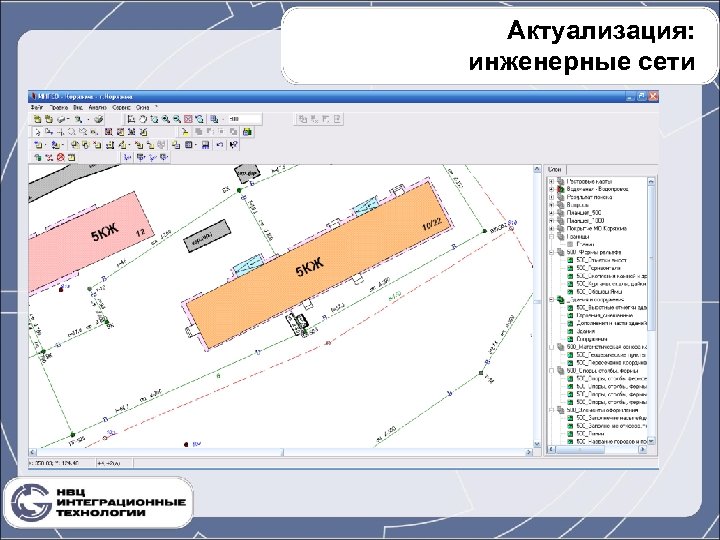Screen dimensions: 720x540
Task: Toggle visibility of Сооружения layer
Action: [x=570, y=339]
